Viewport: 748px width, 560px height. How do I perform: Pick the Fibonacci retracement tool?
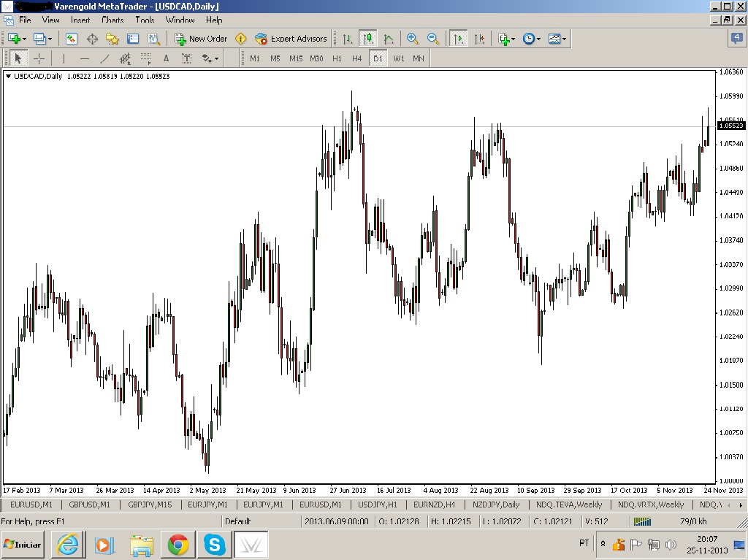[x=145, y=58]
